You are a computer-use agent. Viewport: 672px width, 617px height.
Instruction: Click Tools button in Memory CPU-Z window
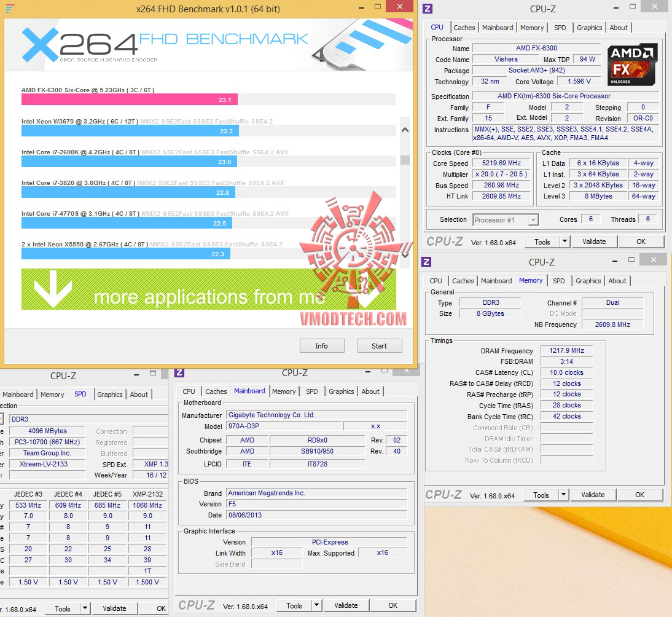pyautogui.click(x=541, y=495)
